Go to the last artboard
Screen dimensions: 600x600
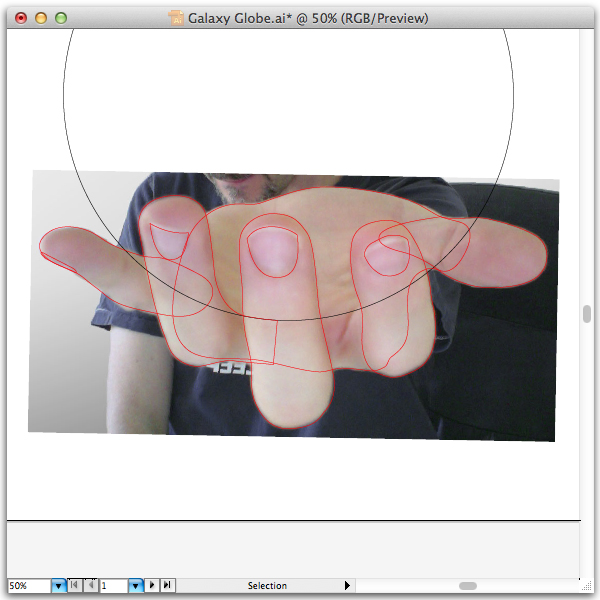click(167, 585)
